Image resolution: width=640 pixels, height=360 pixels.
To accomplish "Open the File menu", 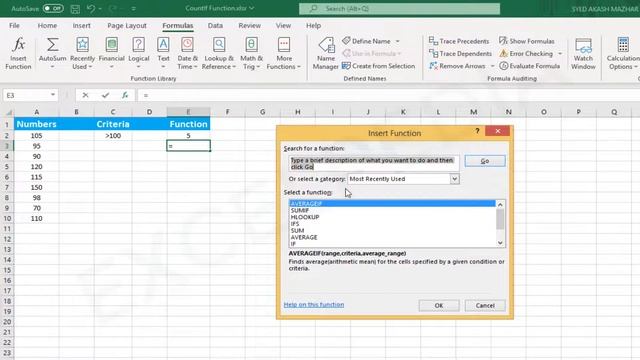I will [x=14, y=25].
